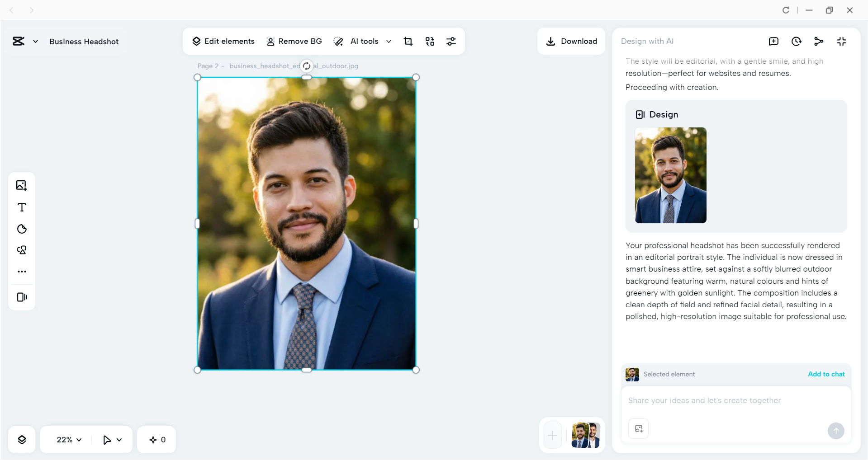Open the Layers panel

[x=21, y=439]
